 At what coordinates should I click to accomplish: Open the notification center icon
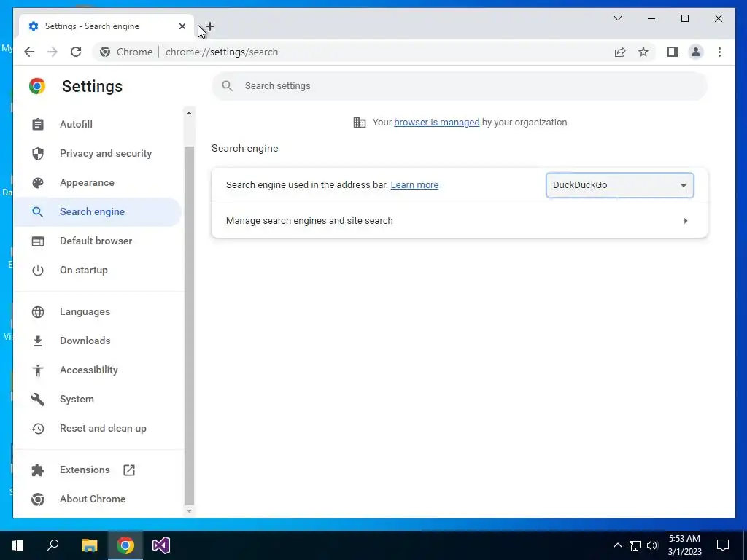[723, 545]
